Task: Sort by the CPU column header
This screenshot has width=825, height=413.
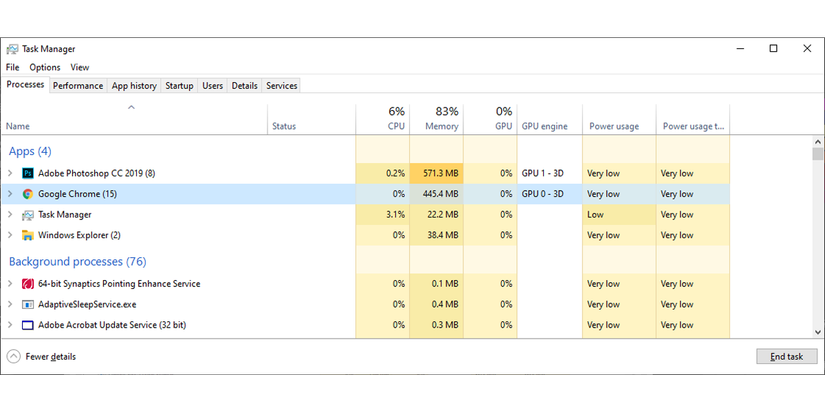Action: [x=383, y=119]
